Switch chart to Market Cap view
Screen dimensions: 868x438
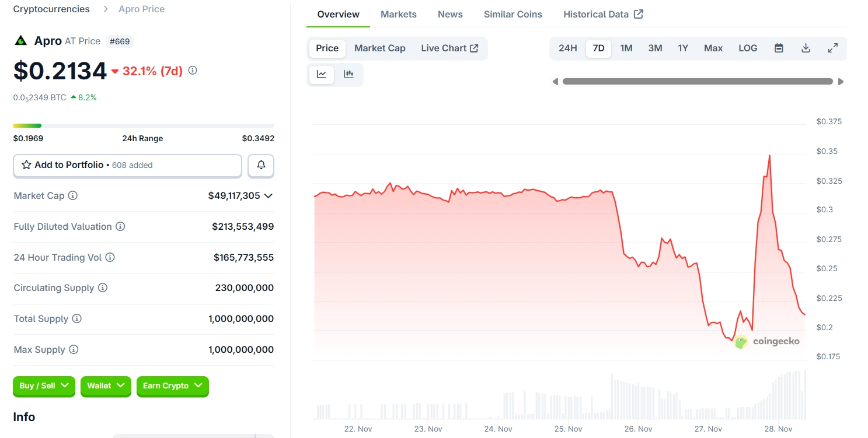379,48
